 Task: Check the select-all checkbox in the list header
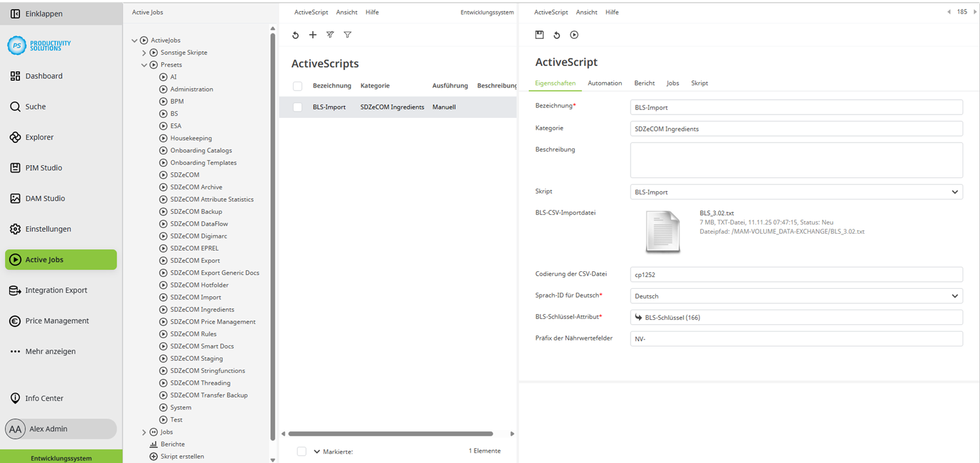[x=297, y=85]
